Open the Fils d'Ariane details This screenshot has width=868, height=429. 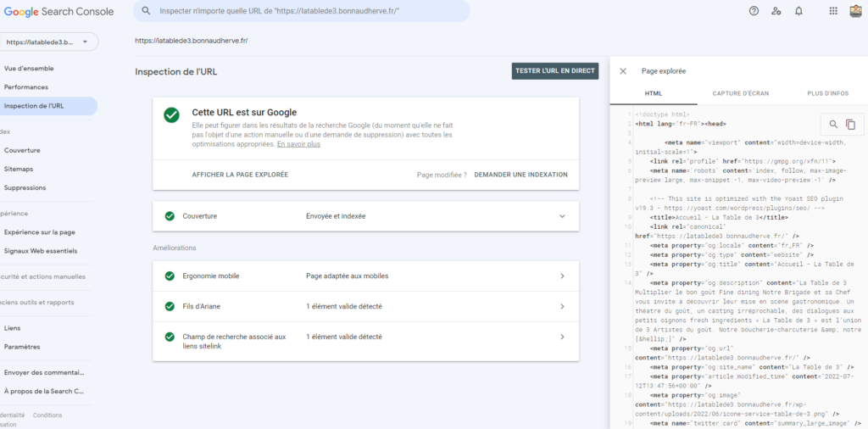point(561,306)
